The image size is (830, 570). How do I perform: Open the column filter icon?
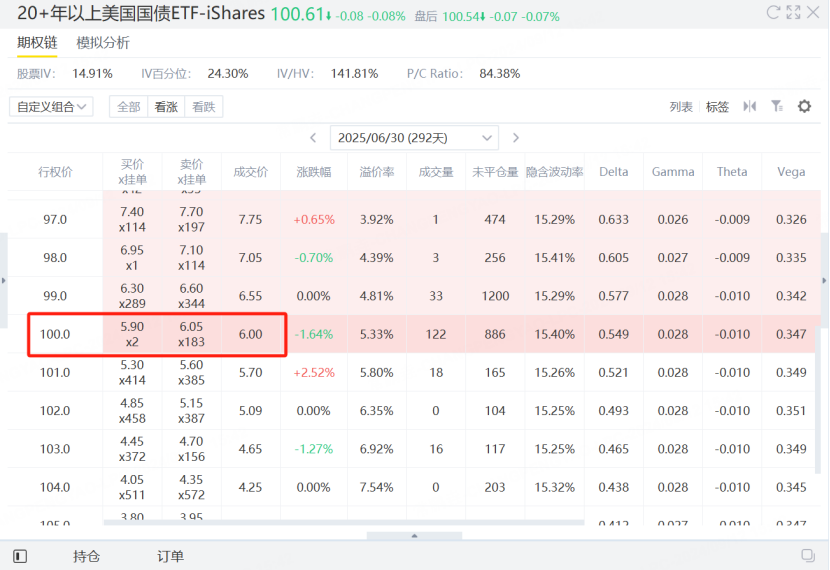(777, 106)
